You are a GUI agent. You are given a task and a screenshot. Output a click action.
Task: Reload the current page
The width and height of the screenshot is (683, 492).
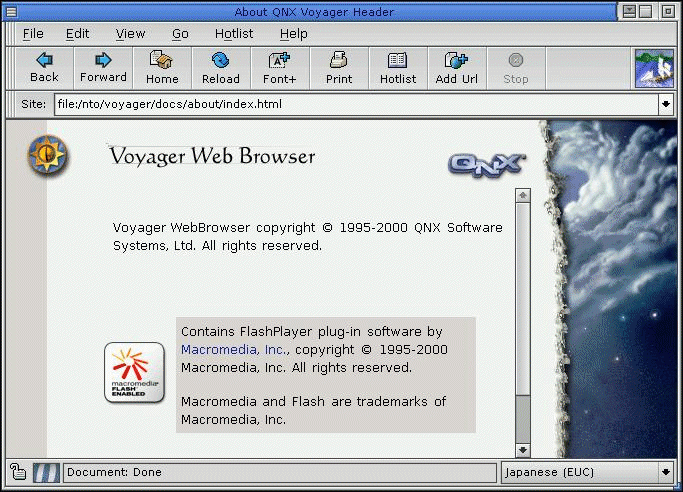click(x=221, y=68)
